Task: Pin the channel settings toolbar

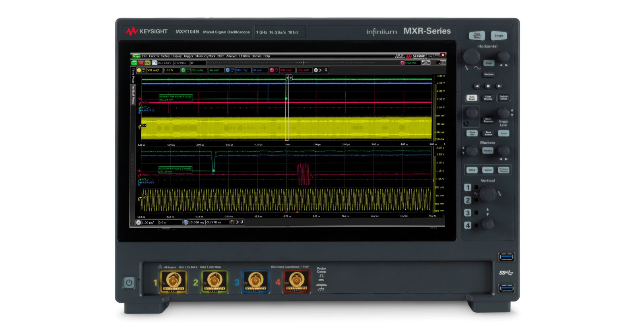Action: click(326, 70)
